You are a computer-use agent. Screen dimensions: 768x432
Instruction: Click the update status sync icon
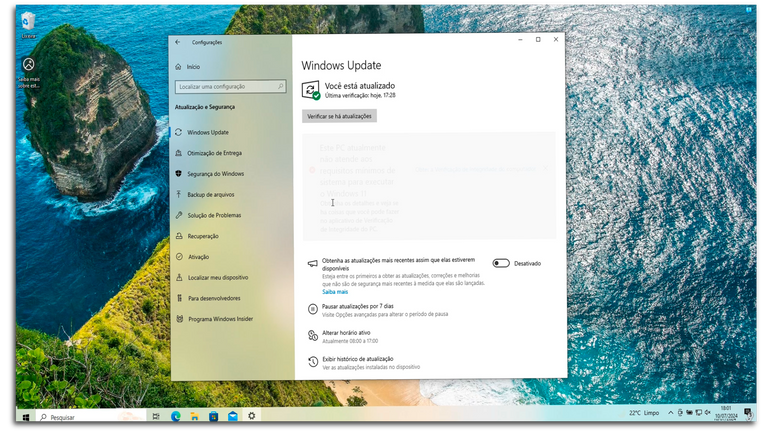311,90
